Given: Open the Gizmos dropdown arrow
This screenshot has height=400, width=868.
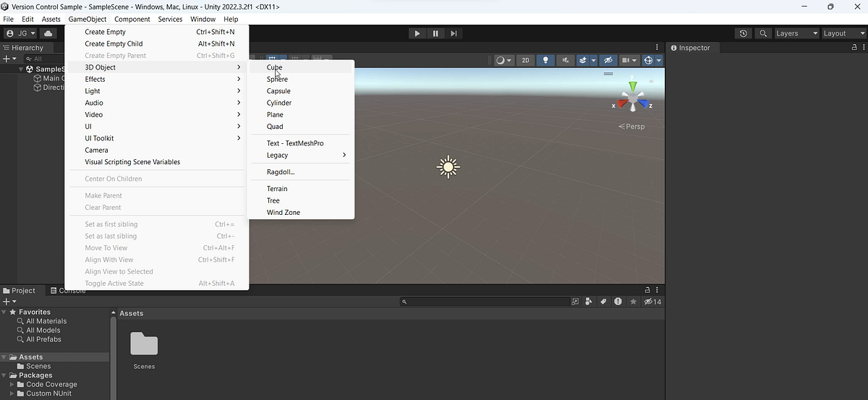Looking at the screenshot, I should point(659,60).
